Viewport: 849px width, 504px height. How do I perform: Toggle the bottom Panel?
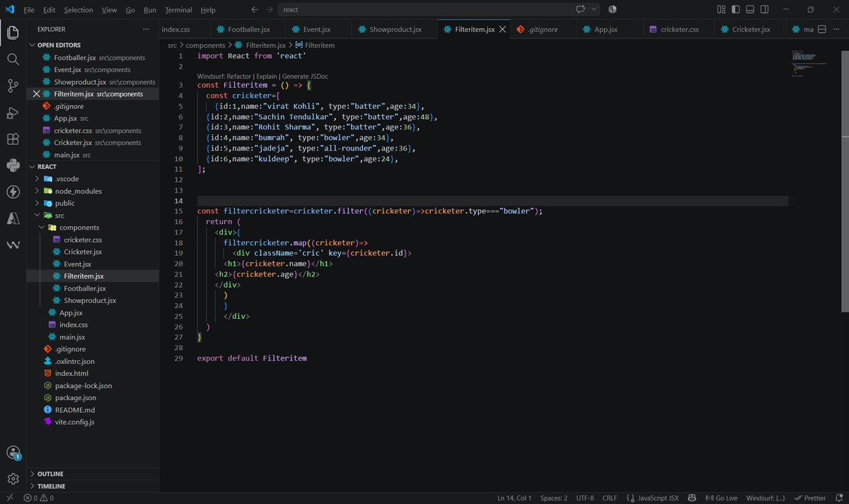(751, 9)
